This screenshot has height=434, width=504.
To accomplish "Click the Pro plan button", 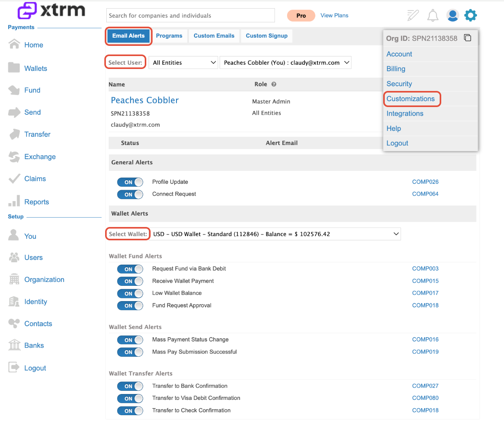I will [x=301, y=16].
